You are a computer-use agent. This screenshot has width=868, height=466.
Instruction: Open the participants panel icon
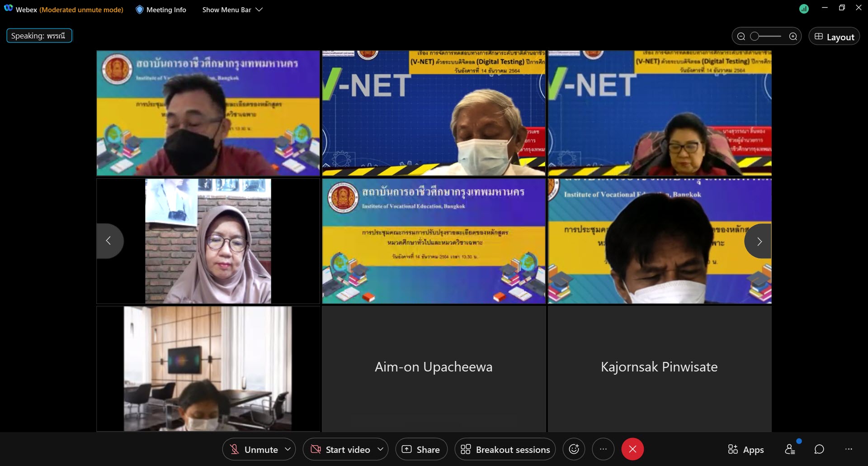(x=790, y=449)
